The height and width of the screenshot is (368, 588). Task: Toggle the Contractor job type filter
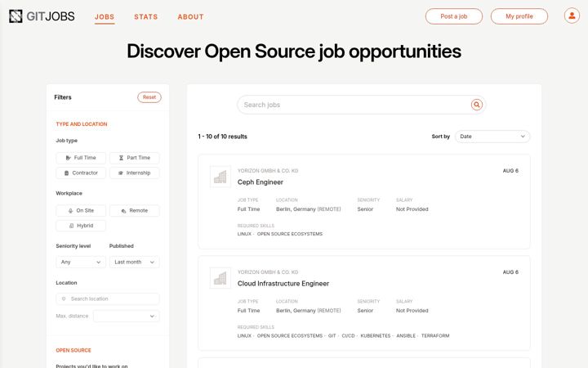[x=81, y=173]
